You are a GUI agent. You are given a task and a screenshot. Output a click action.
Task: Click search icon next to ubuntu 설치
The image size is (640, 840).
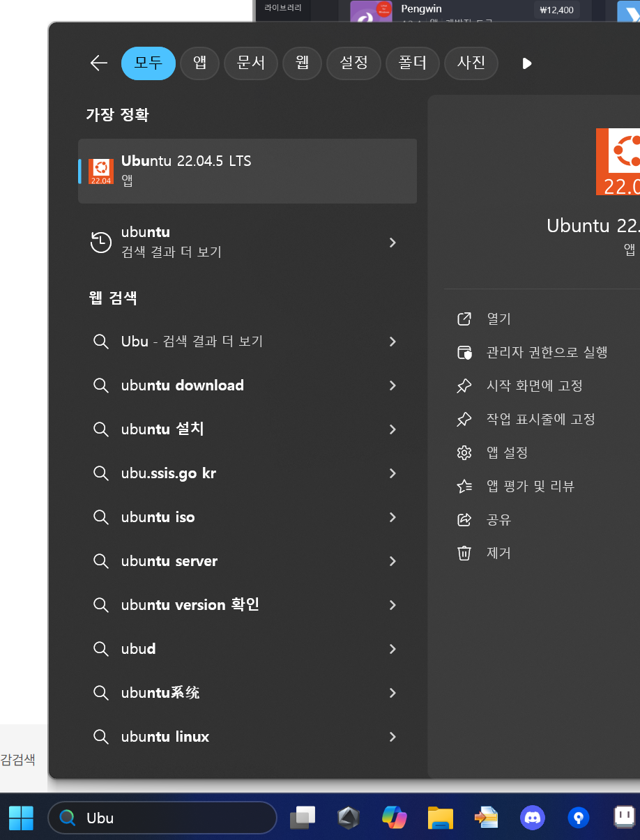[x=101, y=429]
